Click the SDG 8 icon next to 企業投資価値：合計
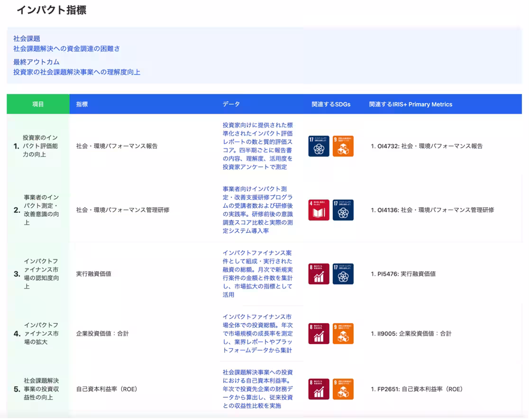The height and width of the screenshot is (420, 530). pos(319,333)
